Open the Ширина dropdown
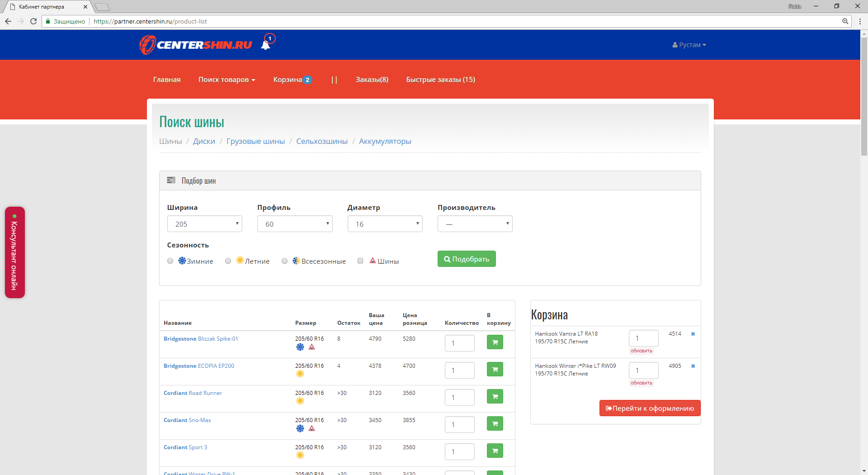Viewport: 868px width, 475px height. [x=205, y=224]
